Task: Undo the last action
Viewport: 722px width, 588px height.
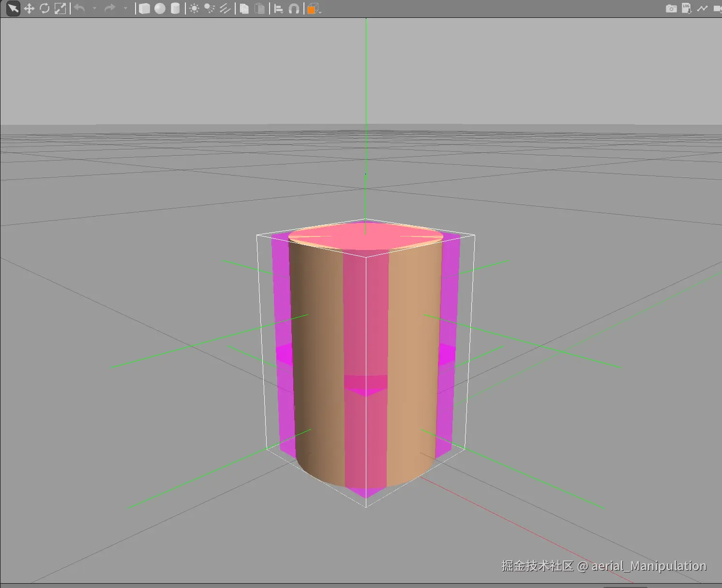Action: click(80, 9)
